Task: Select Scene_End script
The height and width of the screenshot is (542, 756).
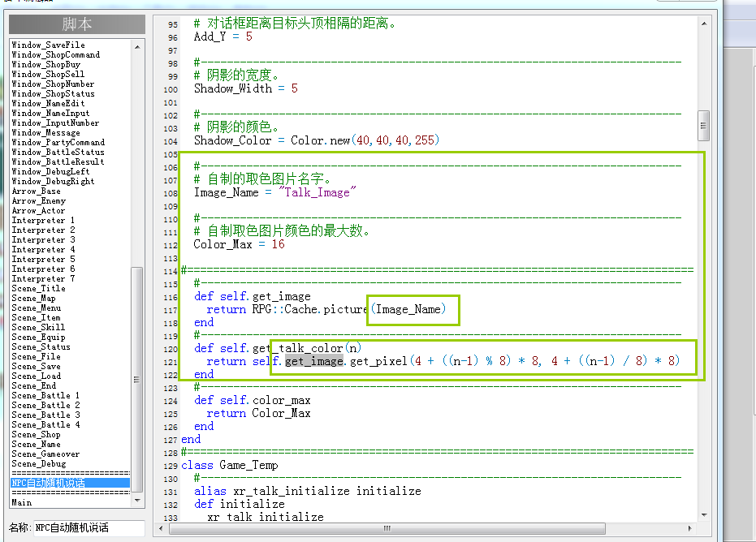Action: pyautogui.click(x=34, y=385)
